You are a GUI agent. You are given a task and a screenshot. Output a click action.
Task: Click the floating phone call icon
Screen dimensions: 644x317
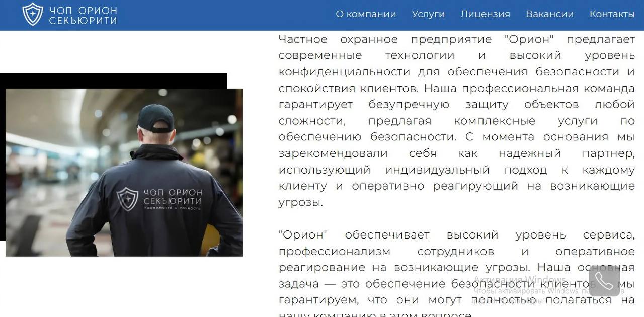(604, 281)
